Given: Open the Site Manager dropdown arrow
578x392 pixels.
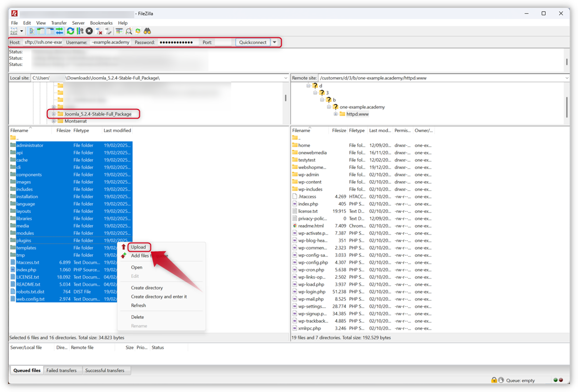Looking at the screenshot, I should pyautogui.click(x=22, y=31).
